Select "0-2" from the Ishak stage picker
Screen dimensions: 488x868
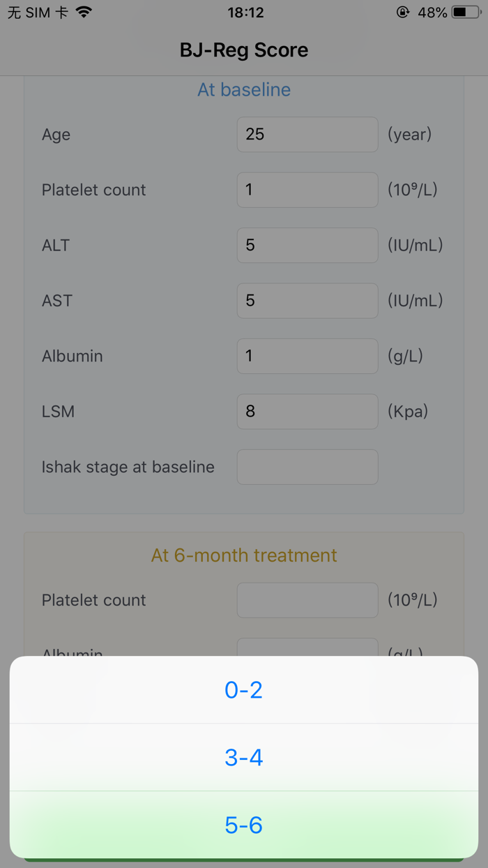pyautogui.click(x=244, y=689)
